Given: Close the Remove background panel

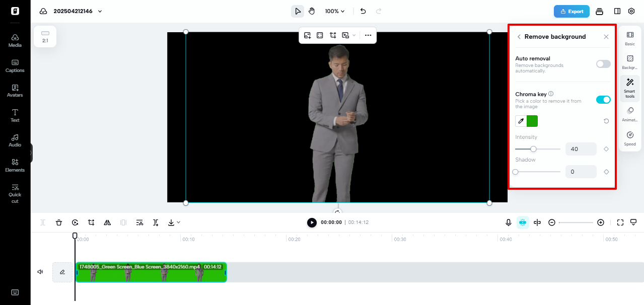Looking at the screenshot, I should click(x=606, y=37).
